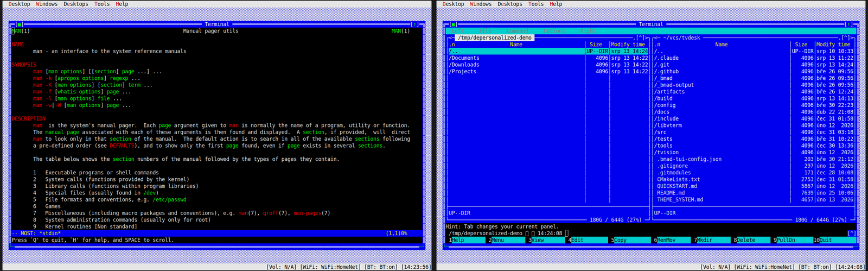Select the QUICKSTART.md file row
The height and width of the screenshot is (271, 868).
point(754,186)
